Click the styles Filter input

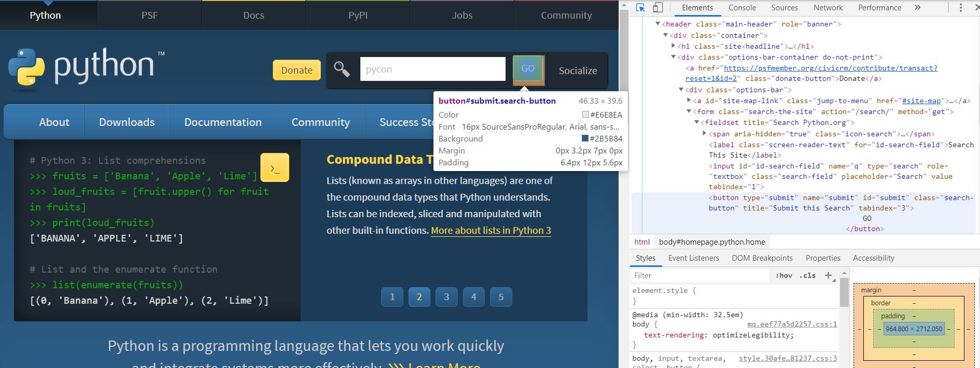coord(700,276)
